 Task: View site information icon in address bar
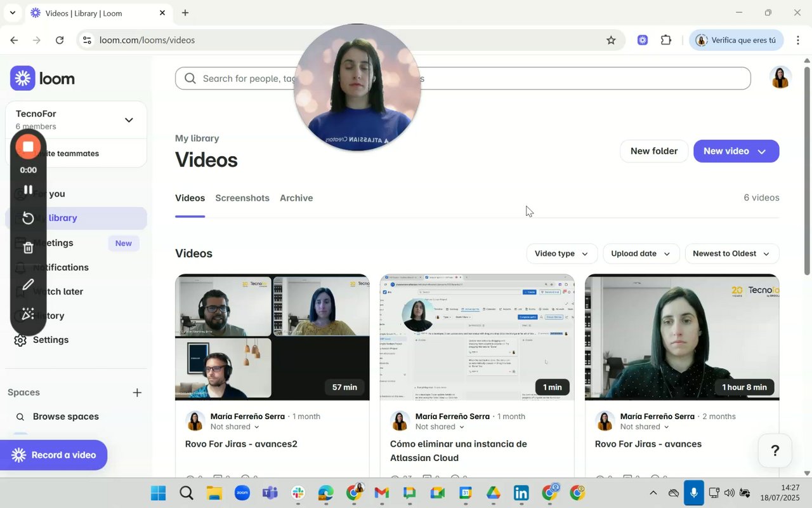click(x=87, y=40)
